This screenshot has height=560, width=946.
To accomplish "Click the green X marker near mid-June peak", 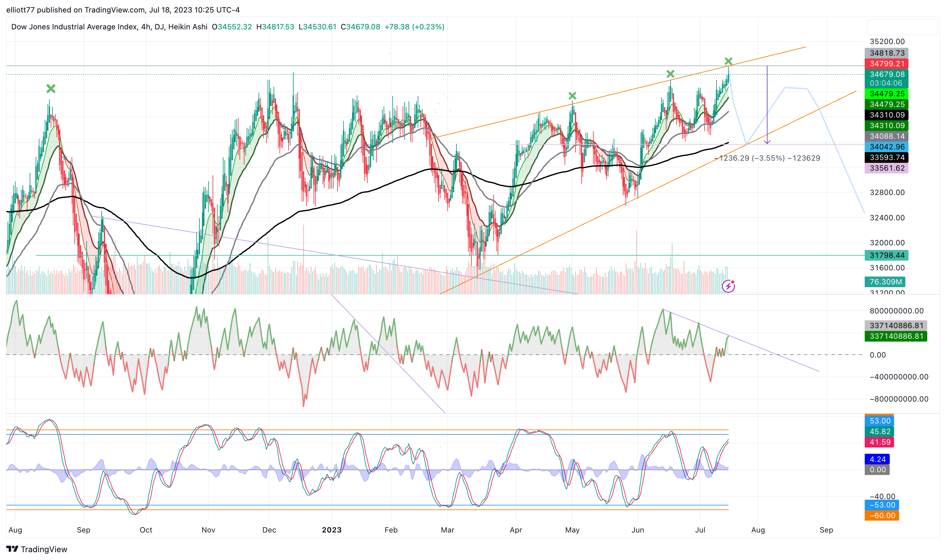I will click(671, 73).
